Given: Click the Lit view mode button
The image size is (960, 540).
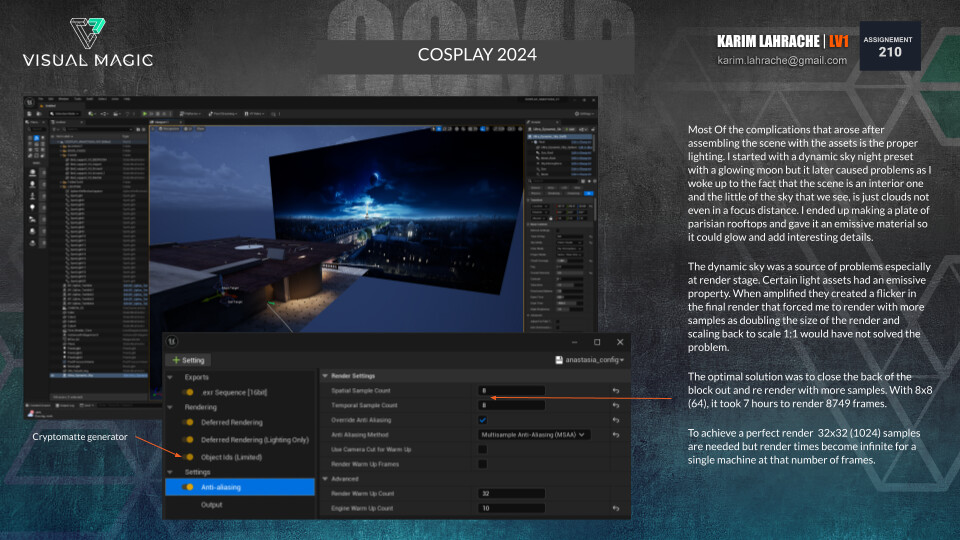Looking at the screenshot, I should coord(188,129).
